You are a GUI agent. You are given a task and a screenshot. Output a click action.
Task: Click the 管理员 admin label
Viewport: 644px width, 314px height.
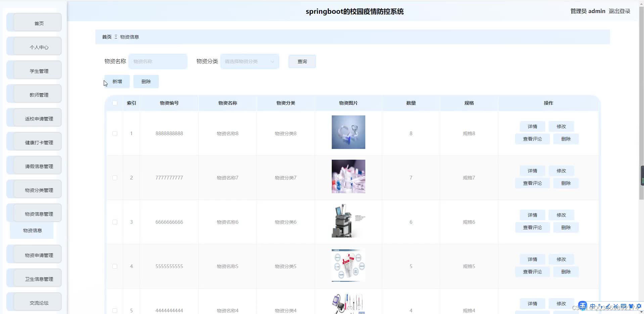pos(588,11)
